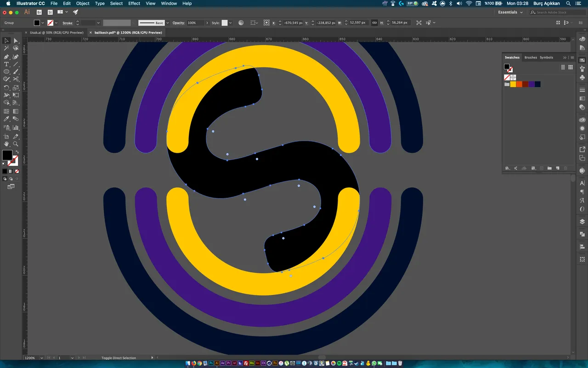Expand the Opacity value arrow
This screenshot has width=588, height=368.
pyautogui.click(x=207, y=23)
